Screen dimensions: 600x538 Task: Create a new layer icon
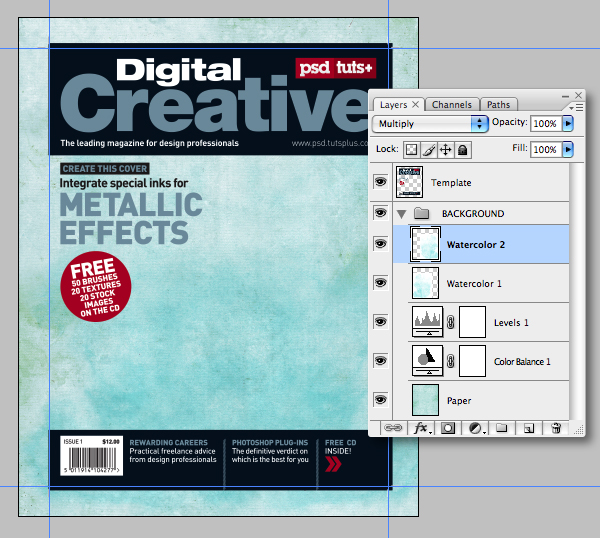pyautogui.click(x=529, y=428)
